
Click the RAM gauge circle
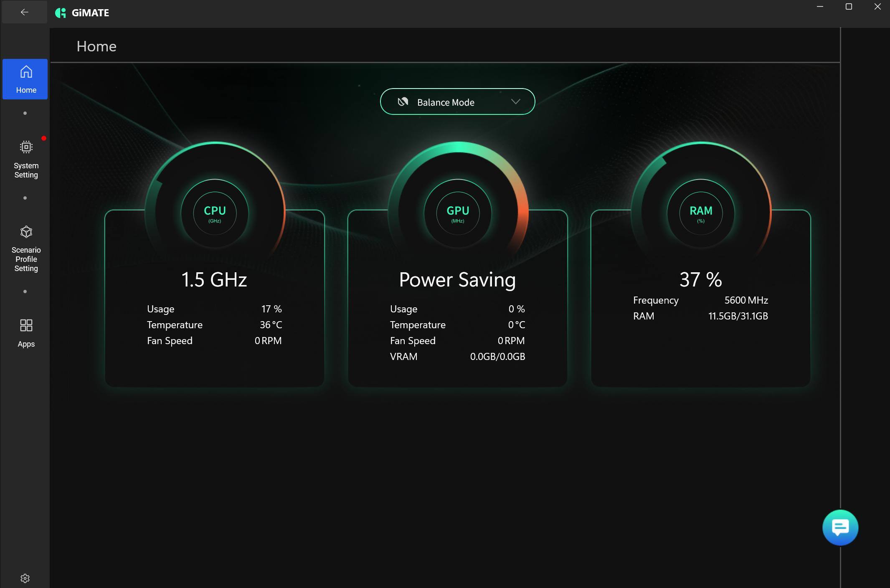(x=701, y=213)
